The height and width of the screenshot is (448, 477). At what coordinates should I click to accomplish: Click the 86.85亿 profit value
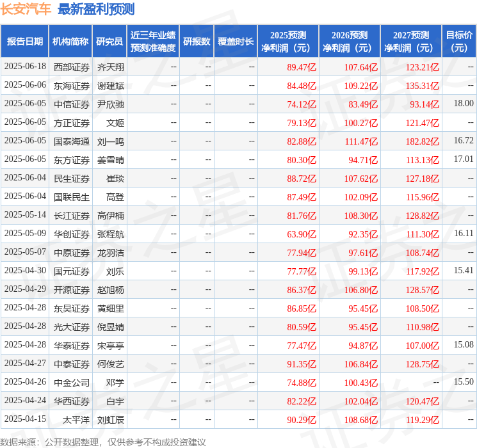pyautogui.click(x=302, y=308)
